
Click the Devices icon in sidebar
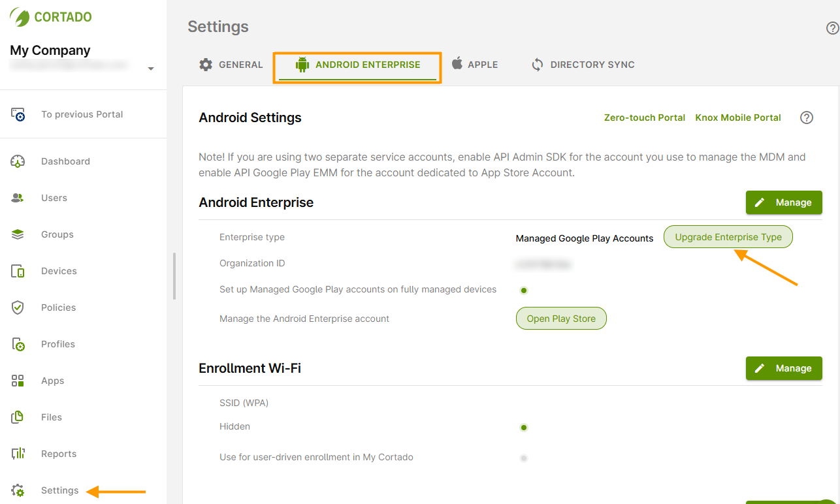click(18, 271)
